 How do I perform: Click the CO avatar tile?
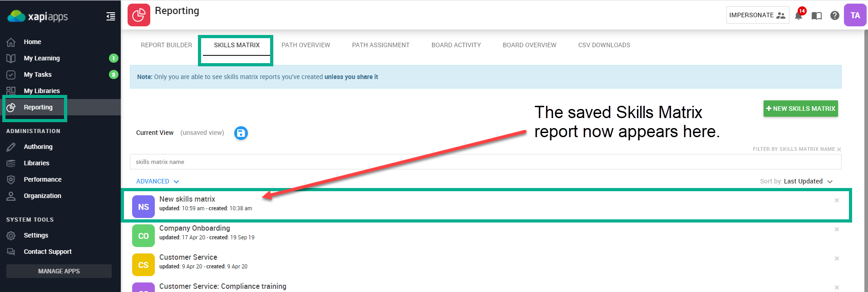pos(143,236)
